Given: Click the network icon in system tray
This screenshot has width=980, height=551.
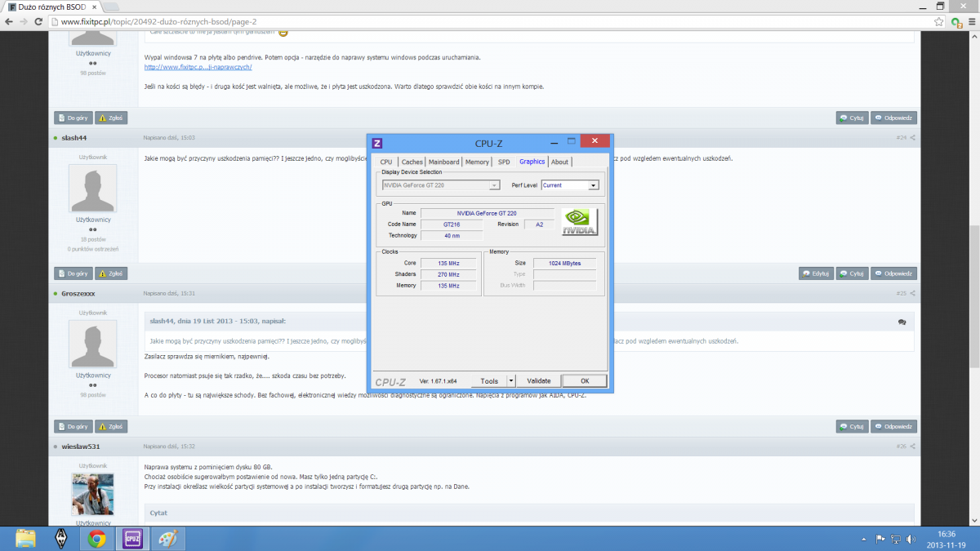Looking at the screenshot, I should click(894, 539).
